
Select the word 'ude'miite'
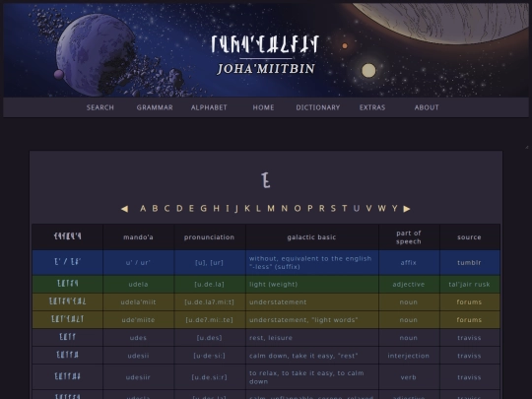coord(138,320)
